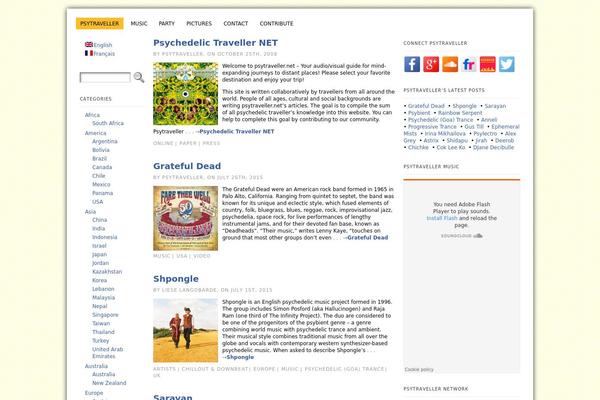Open the PARTY menu item

click(166, 23)
